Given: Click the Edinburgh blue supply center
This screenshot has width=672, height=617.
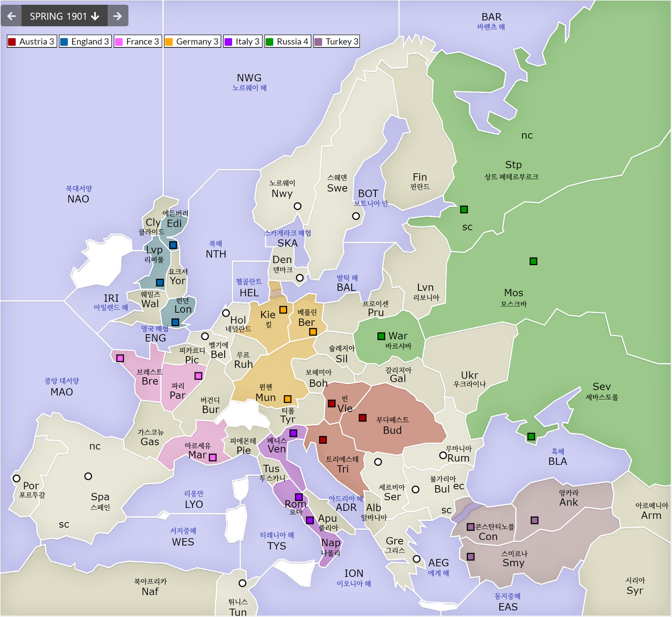Looking at the screenshot, I should click(x=173, y=245).
